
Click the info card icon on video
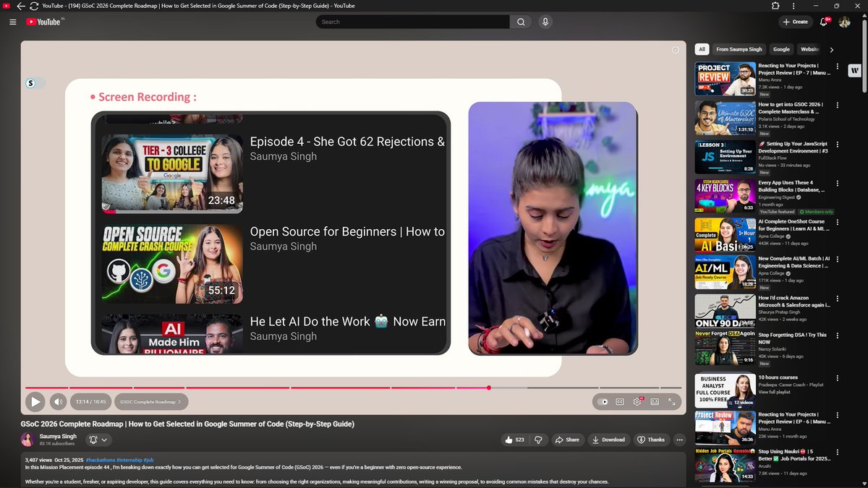click(676, 50)
